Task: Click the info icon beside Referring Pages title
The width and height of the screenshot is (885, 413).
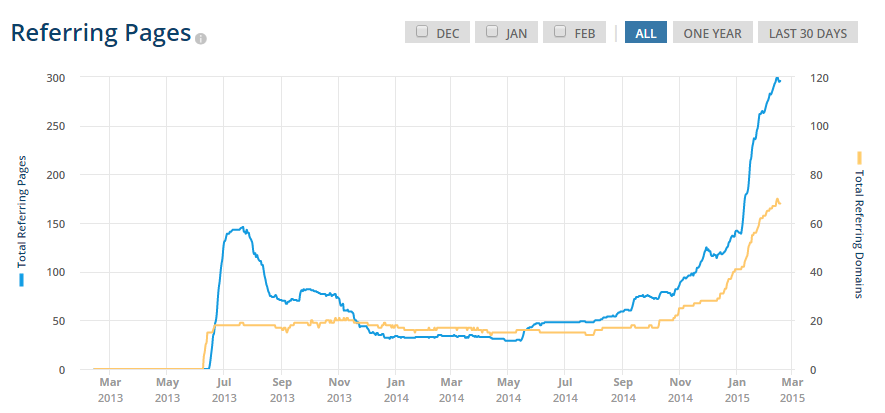Action: (201, 39)
